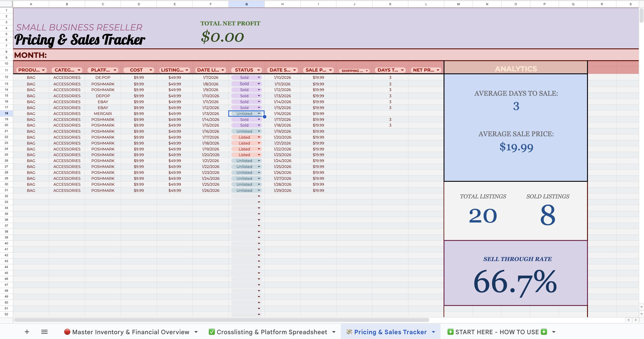Click the MONTH: label cell
The width and height of the screenshot is (644, 339).
click(x=30, y=55)
